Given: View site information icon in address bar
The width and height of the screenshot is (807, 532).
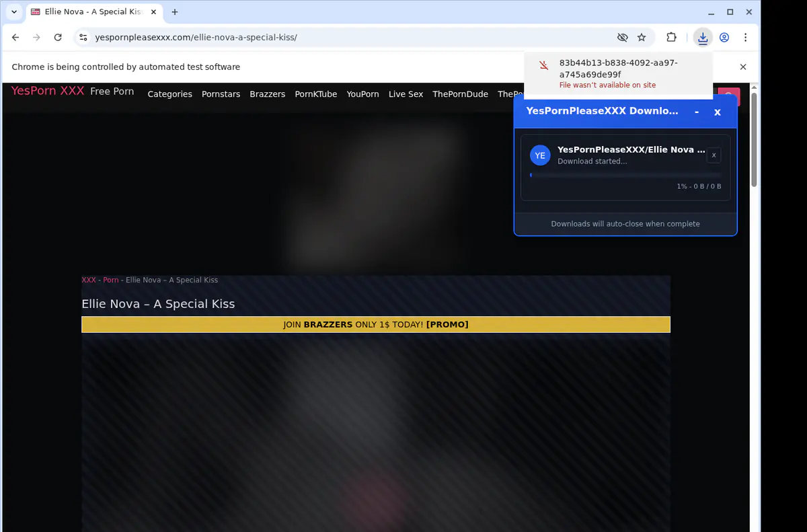Looking at the screenshot, I should (83, 38).
